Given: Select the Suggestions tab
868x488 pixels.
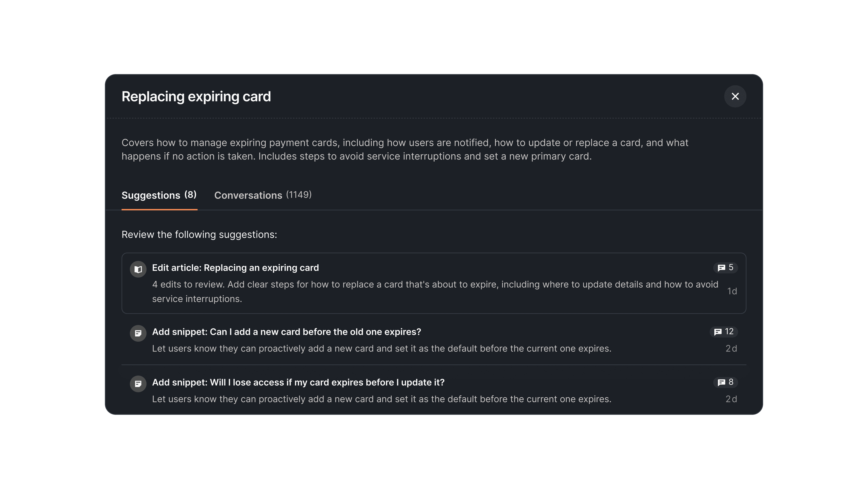Looking at the screenshot, I should [x=151, y=195].
